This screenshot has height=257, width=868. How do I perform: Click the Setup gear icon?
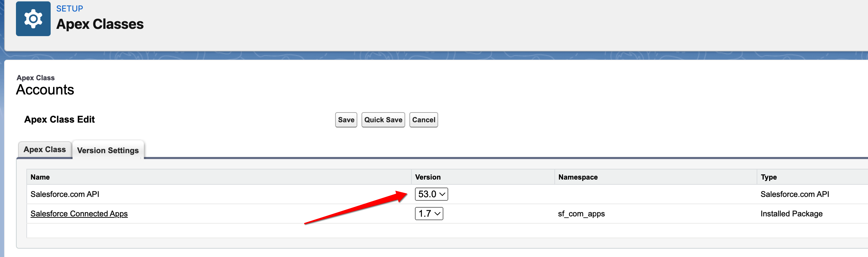(33, 19)
